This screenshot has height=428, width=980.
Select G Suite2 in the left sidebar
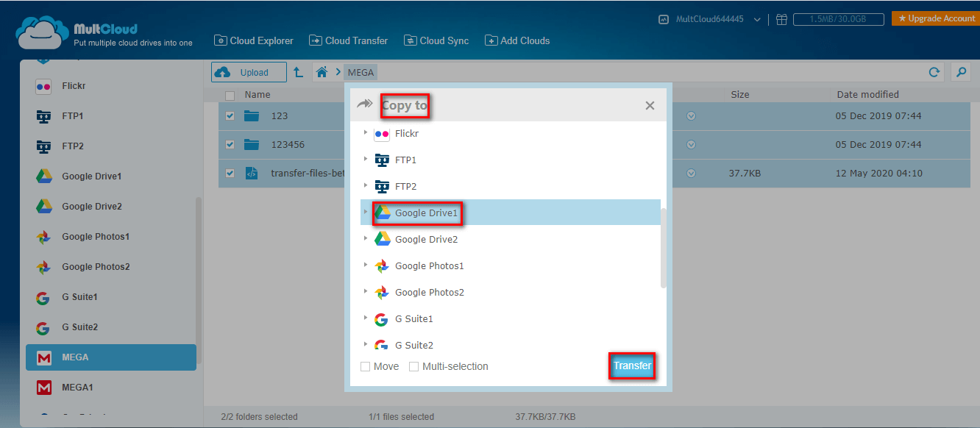point(111,327)
